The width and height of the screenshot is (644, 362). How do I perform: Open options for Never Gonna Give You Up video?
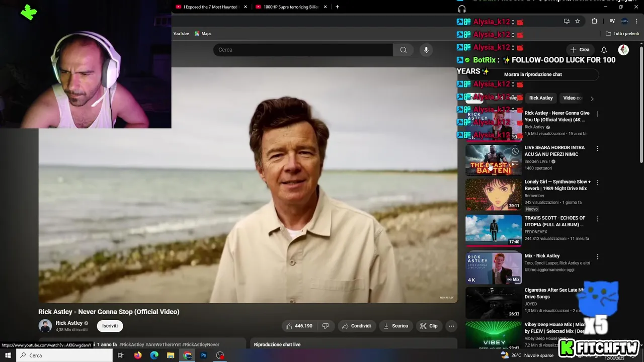598,114
